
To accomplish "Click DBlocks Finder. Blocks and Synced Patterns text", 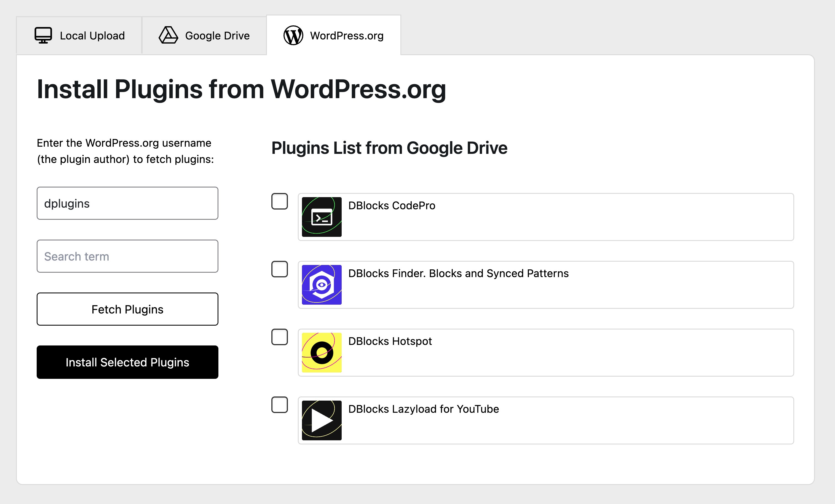I will point(458,273).
